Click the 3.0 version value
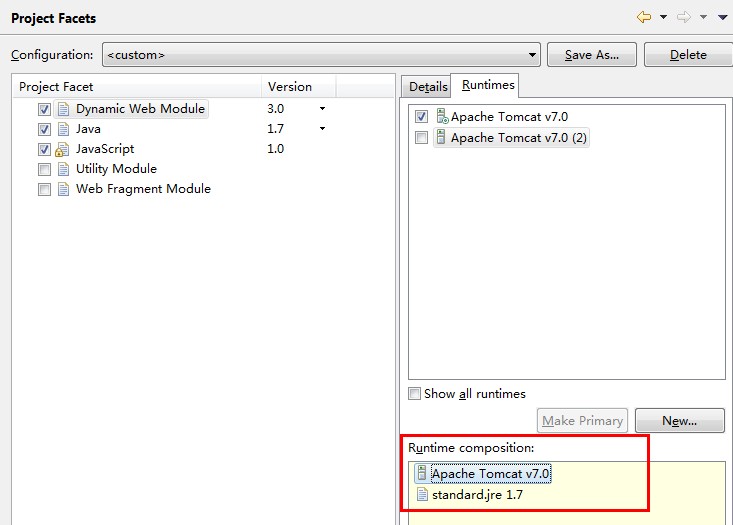 pos(276,109)
